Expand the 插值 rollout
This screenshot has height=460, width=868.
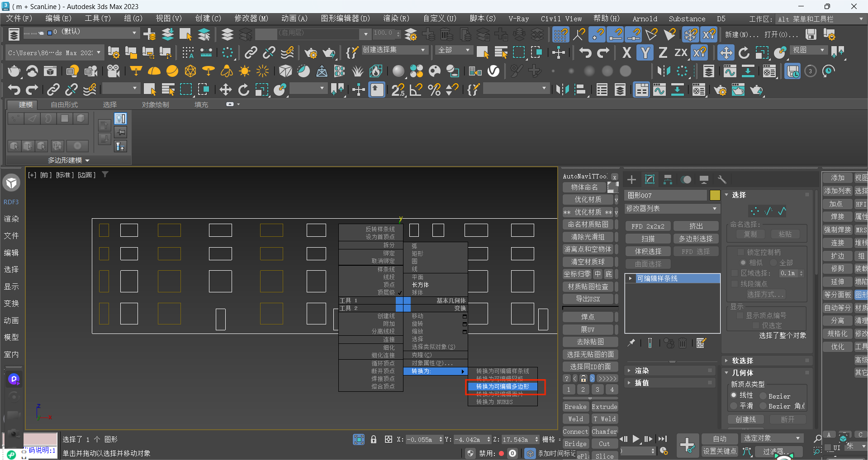(x=670, y=383)
